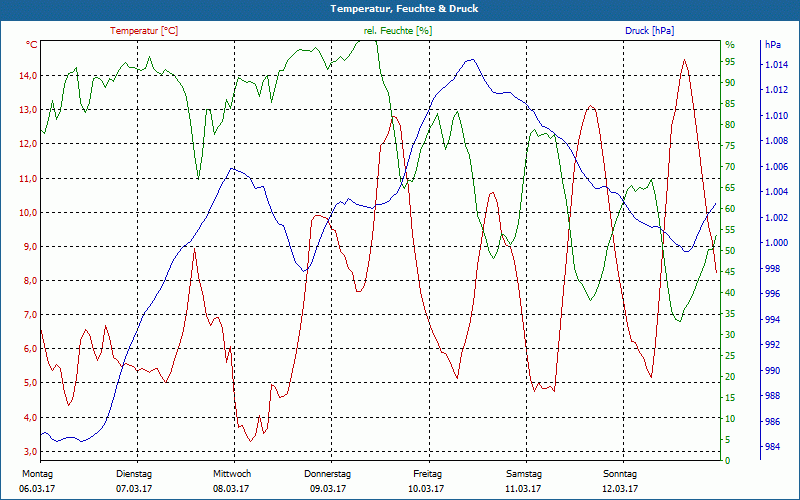Image resolution: width=800 pixels, height=500 pixels.
Task: Click the date '08.03.17'
Action: [x=231, y=489]
